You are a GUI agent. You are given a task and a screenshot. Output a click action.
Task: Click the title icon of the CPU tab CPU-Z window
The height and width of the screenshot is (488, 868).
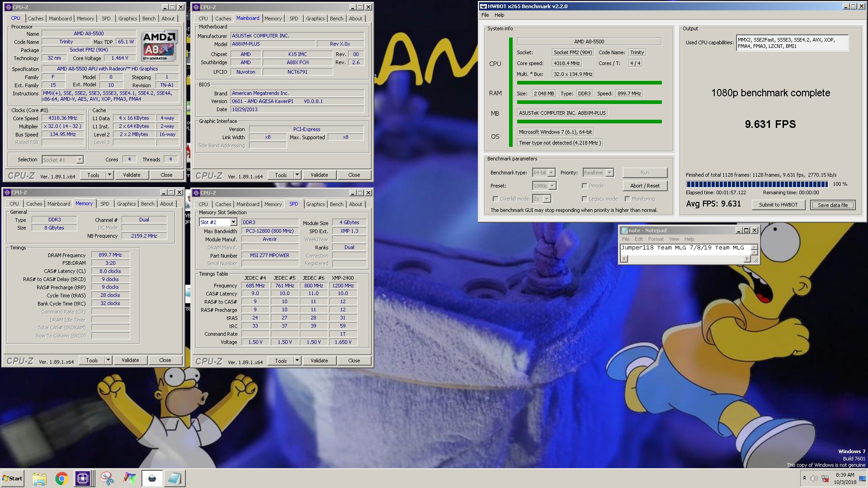coord(8,7)
